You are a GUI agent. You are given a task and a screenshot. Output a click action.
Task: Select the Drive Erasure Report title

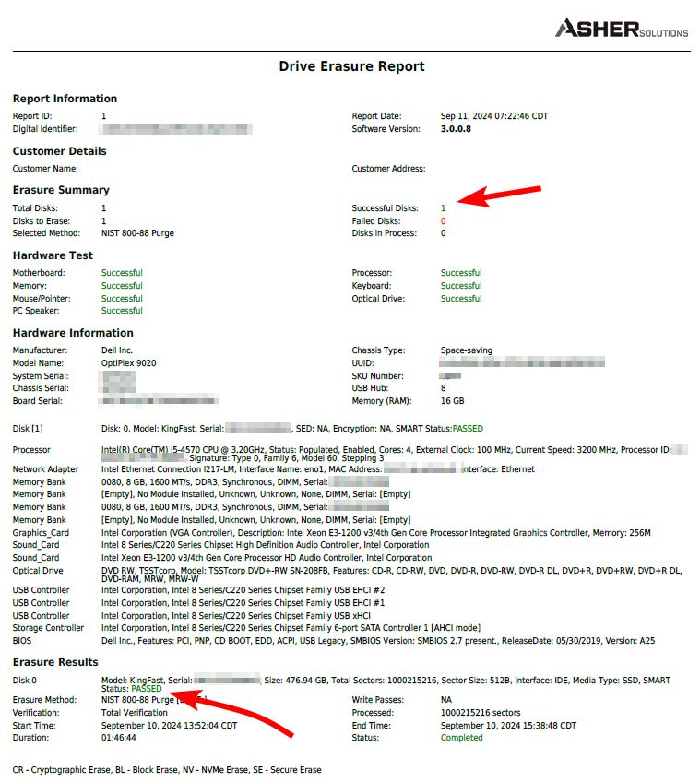(351, 66)
